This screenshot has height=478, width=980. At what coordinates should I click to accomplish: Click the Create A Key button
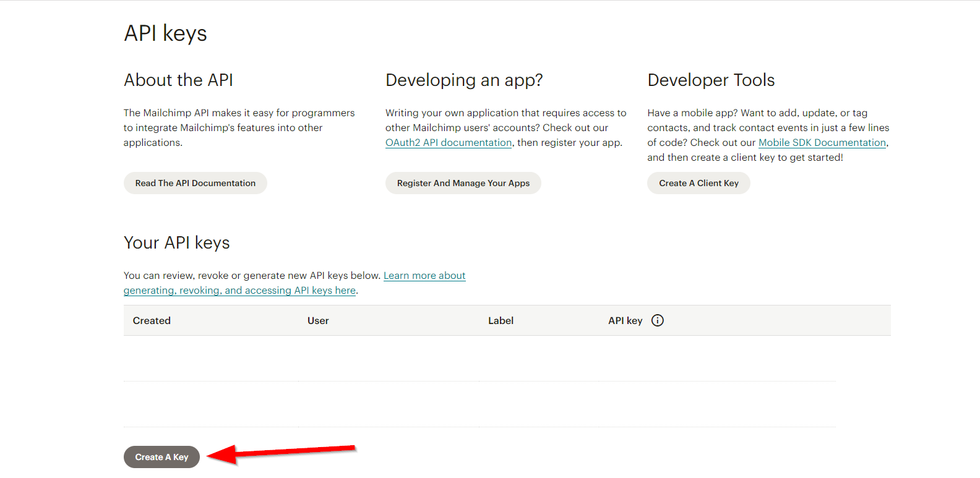[161, 457]
